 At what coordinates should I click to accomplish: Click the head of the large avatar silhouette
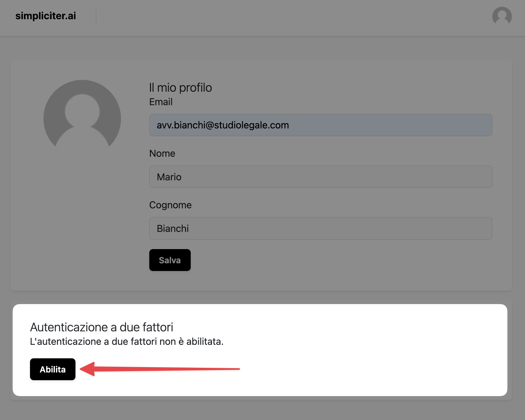tap(82, 111)
